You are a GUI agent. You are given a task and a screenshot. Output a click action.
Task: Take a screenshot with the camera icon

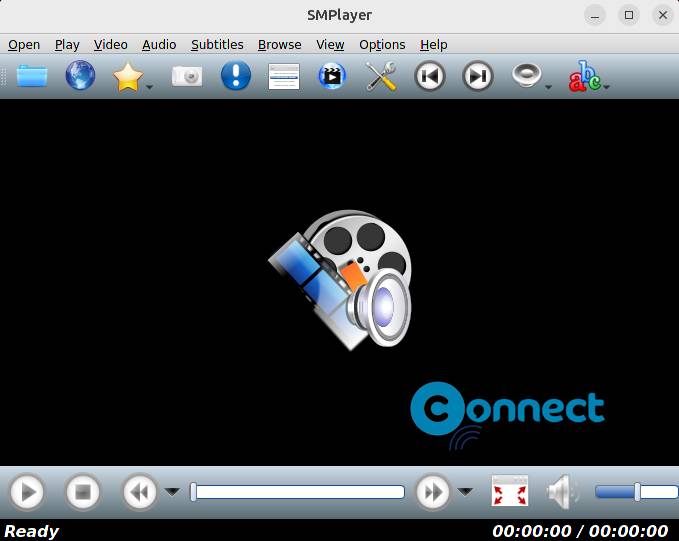(187, 77)
